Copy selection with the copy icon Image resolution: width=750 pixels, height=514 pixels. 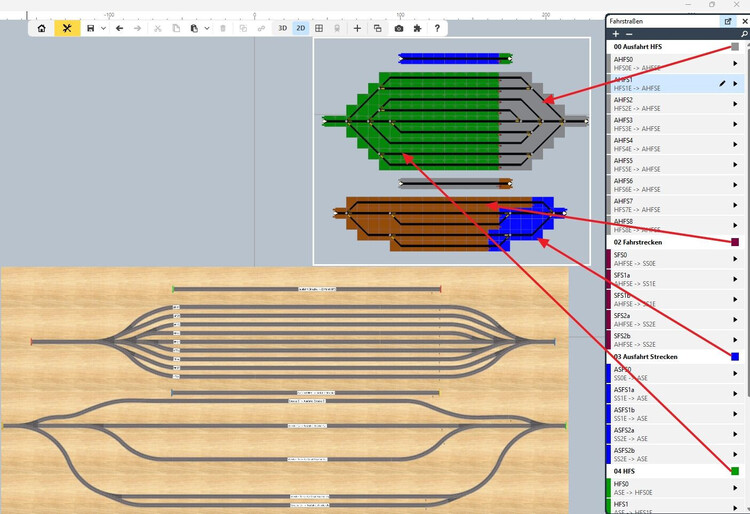click(x=176, y=28)
